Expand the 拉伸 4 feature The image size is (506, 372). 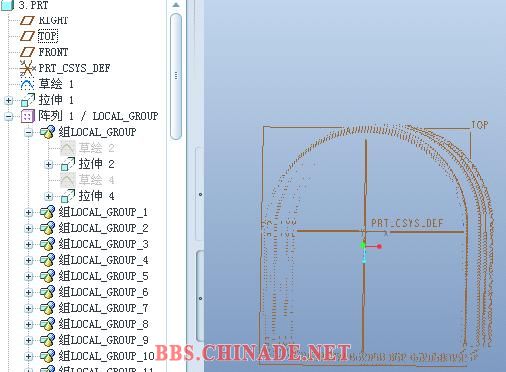(x=49, y=196)
